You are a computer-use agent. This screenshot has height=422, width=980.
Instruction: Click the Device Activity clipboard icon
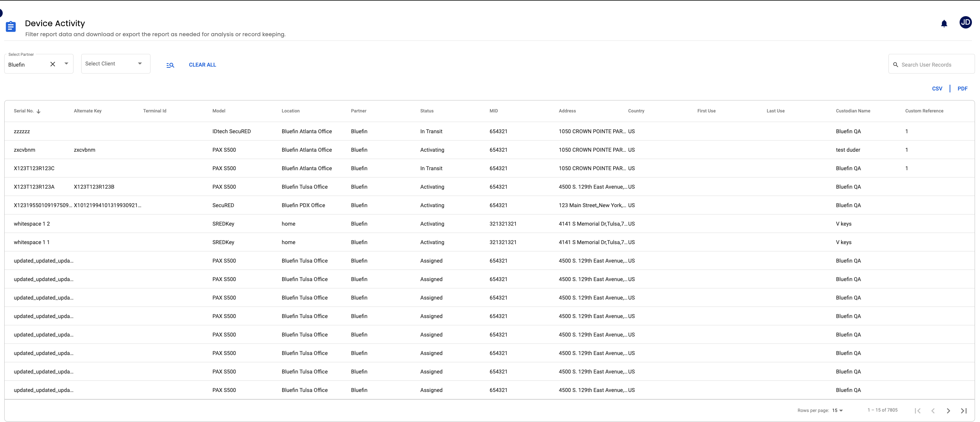pyautogui.click(x=11, y=27)
